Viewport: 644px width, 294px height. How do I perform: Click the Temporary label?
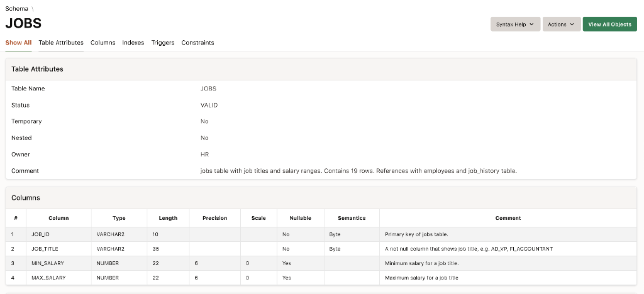(x=26, y=121)
